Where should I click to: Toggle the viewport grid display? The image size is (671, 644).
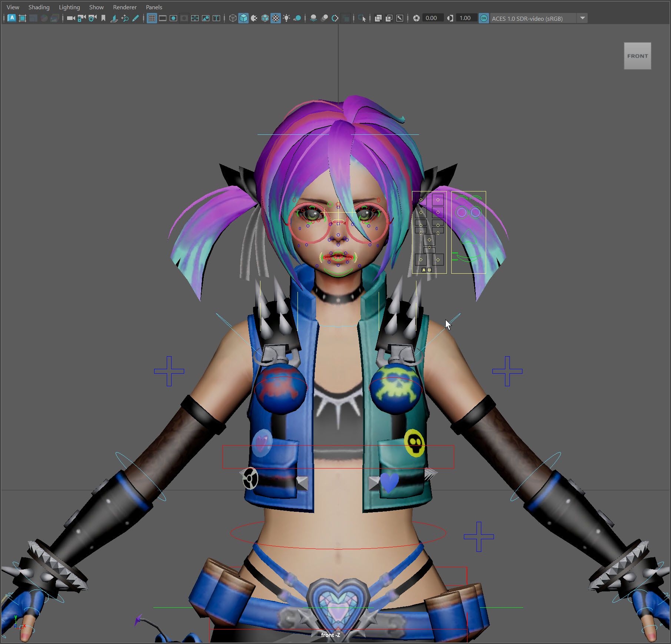click(152, 18)
